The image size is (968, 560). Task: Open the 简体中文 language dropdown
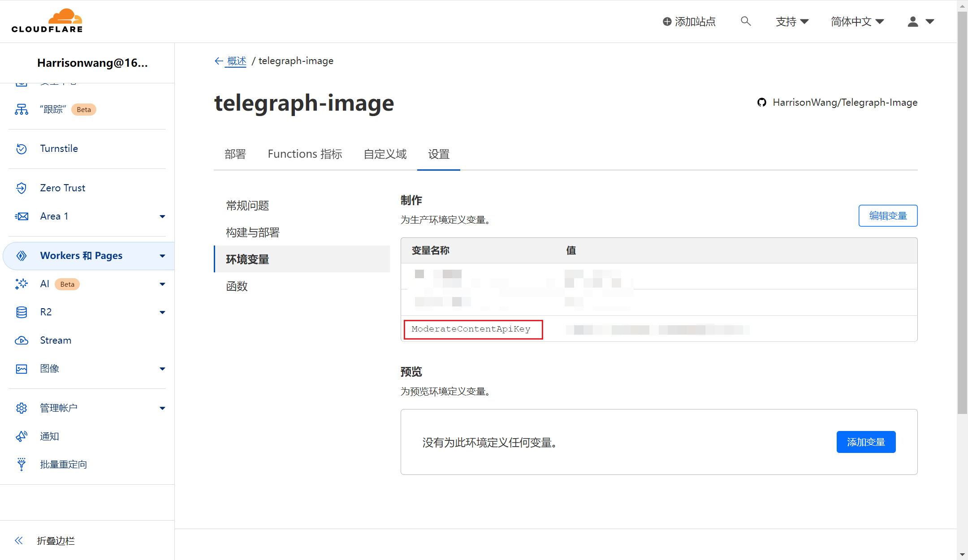[857, 22]
